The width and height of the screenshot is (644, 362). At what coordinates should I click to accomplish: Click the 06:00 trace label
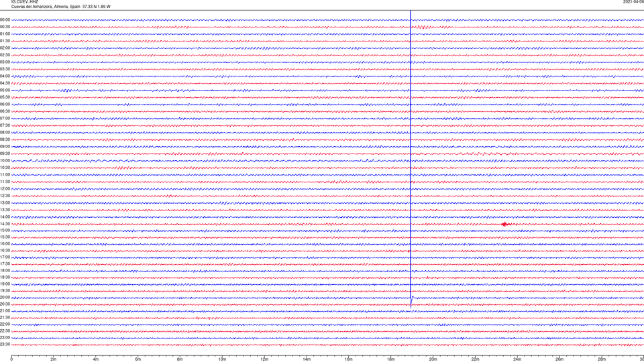(5, 105)
